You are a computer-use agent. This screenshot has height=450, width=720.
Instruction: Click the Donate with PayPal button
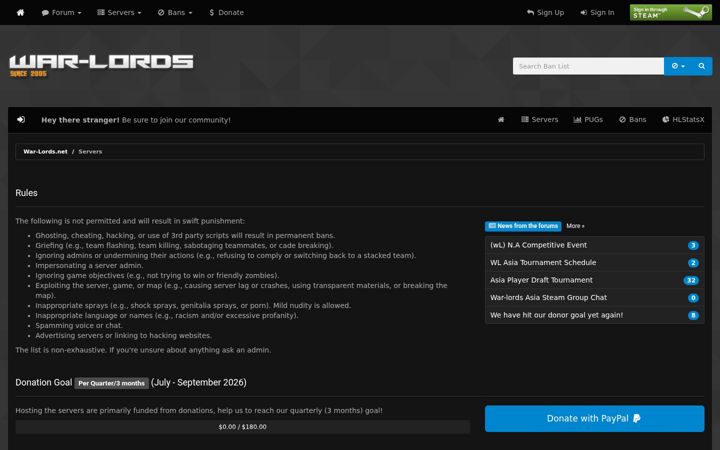point(595,418)
